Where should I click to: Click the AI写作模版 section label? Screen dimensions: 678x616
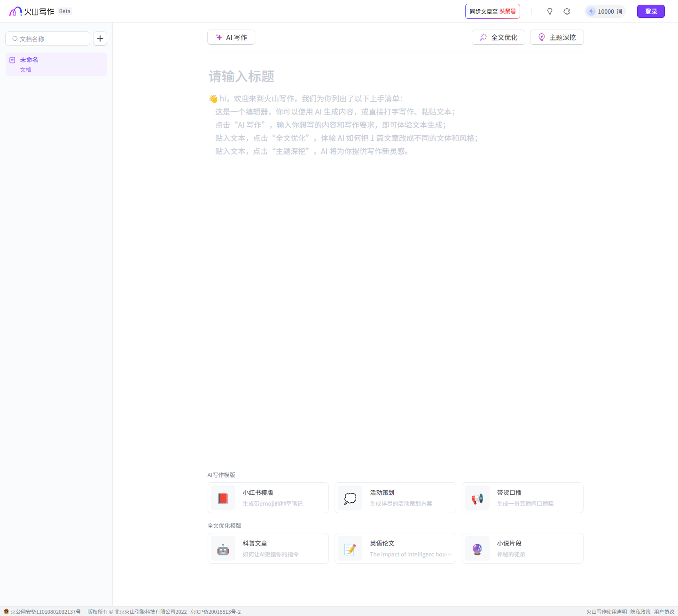[x=221, y=475]
